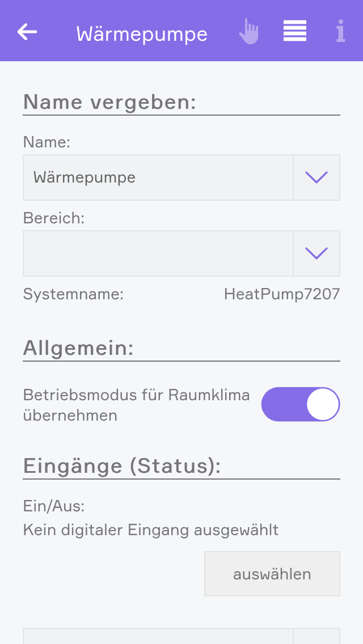Click the 'Name vergeben:' section heading
This screenshot has height=644, width=363.
click(109, 102)
